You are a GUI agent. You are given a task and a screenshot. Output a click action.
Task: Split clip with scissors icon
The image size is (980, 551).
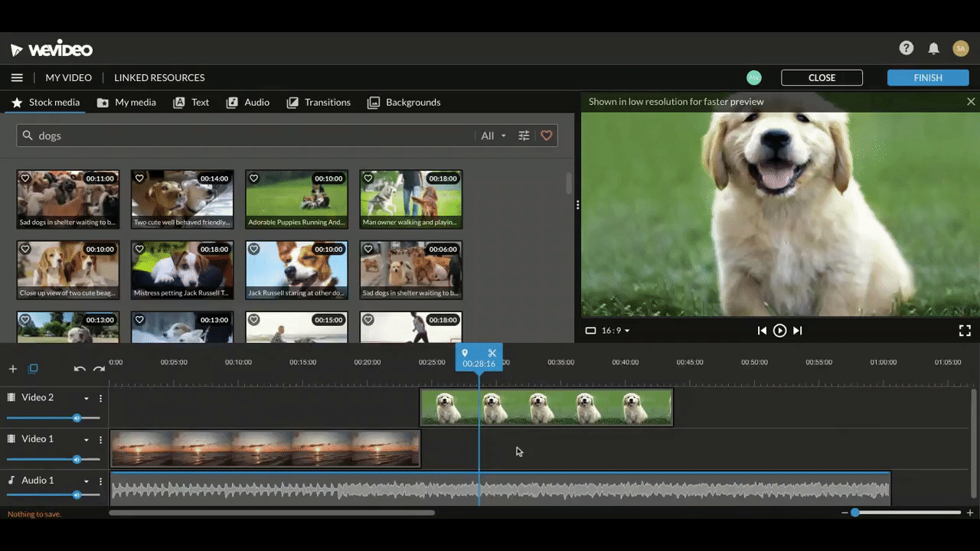coord(492,353)
